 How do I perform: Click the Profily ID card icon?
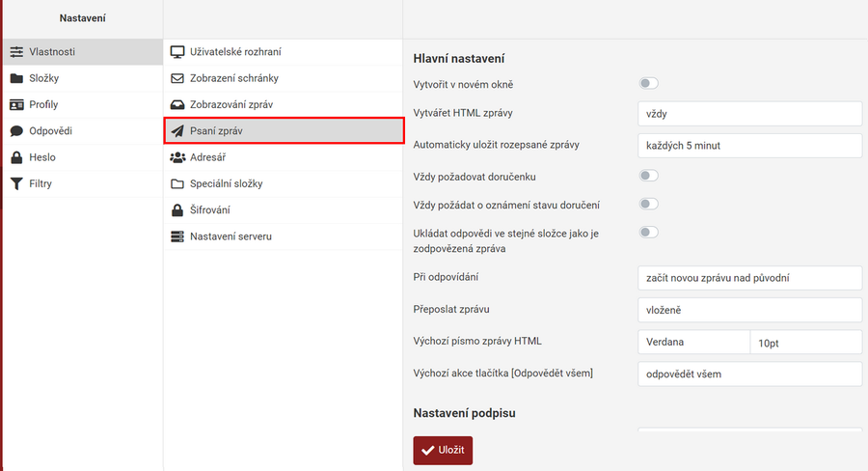(x=17, y=104)
